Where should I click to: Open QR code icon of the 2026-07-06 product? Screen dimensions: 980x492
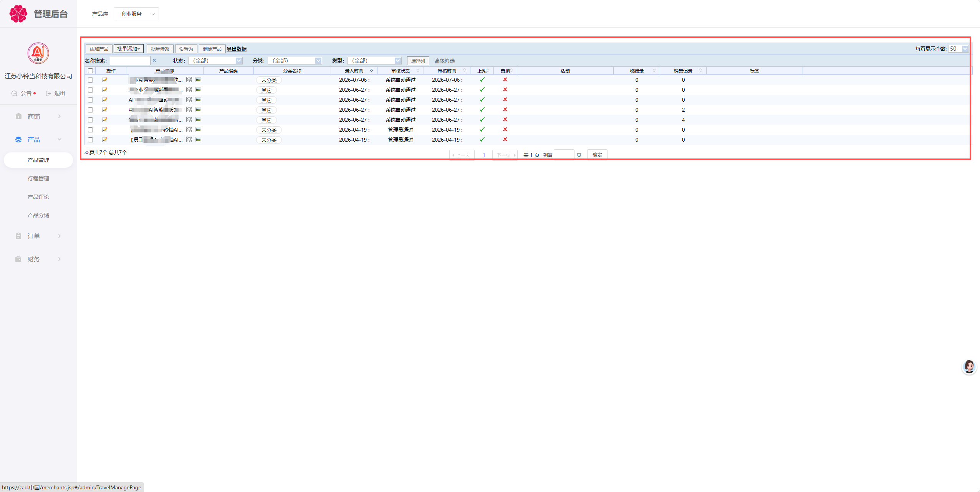pyautogui.click(x=189, y=79)
